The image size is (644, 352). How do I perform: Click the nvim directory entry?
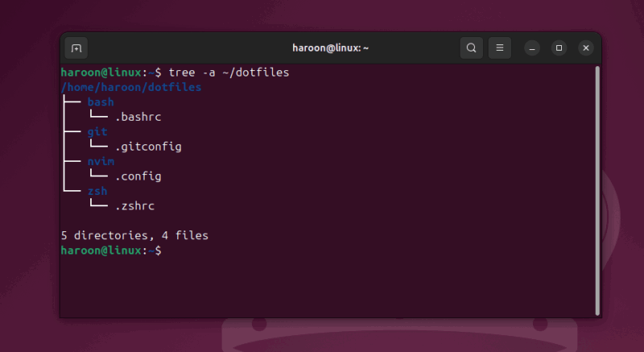pyautogui.click(x=101, y=161)
